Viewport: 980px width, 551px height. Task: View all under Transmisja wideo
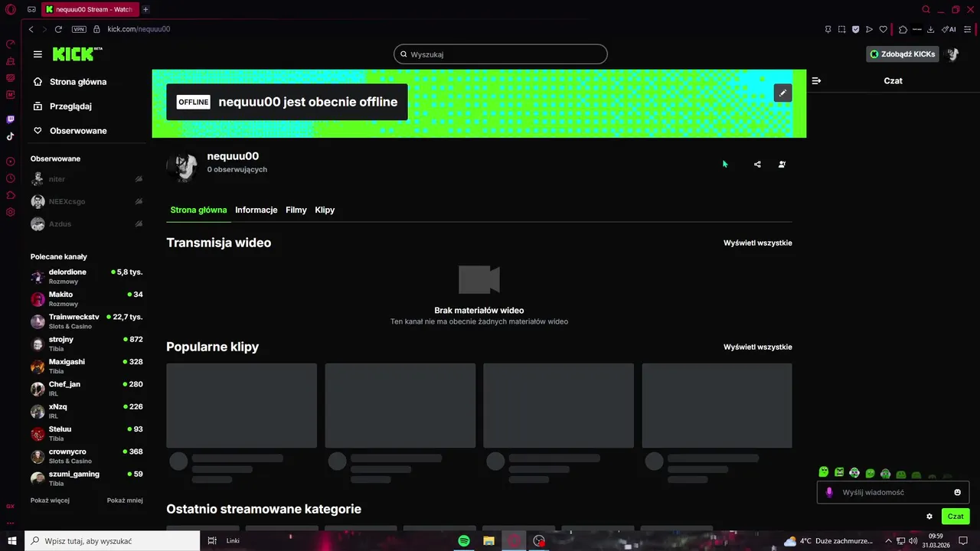point(758,243)
